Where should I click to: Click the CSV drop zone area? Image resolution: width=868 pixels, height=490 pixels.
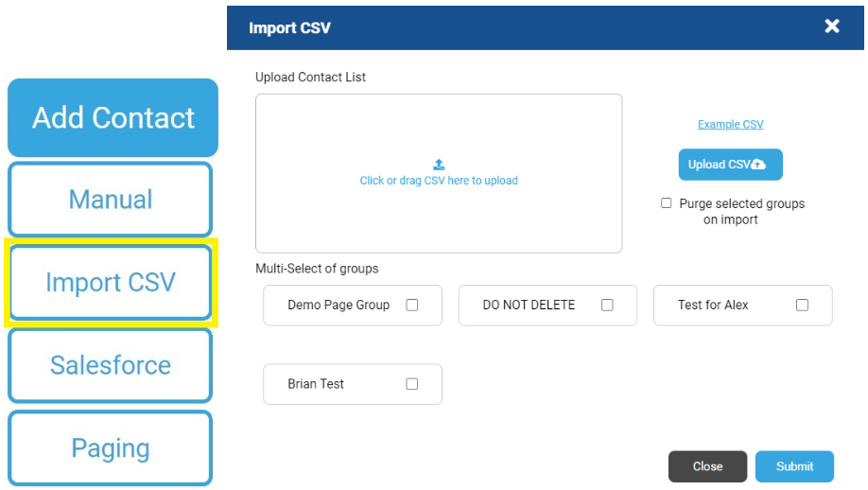(x=439, y=173)
